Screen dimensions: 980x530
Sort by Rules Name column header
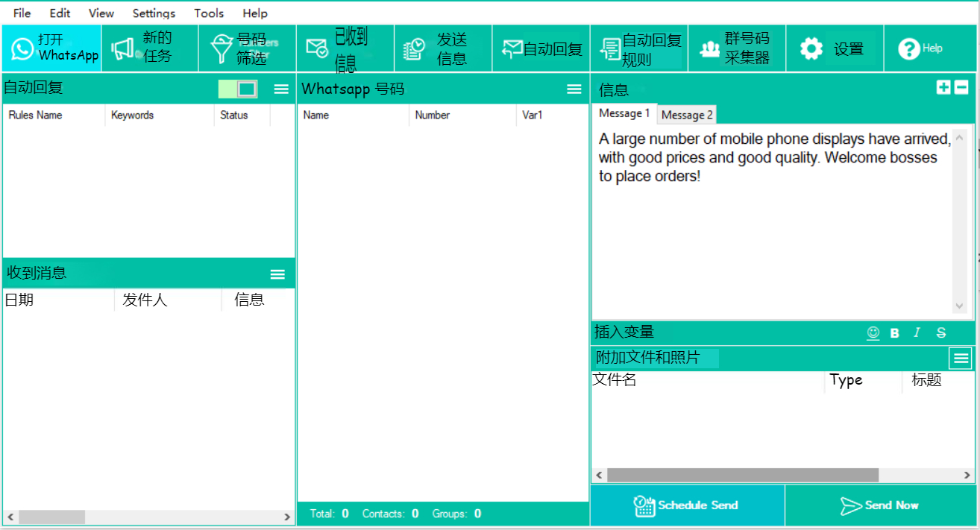54,115
